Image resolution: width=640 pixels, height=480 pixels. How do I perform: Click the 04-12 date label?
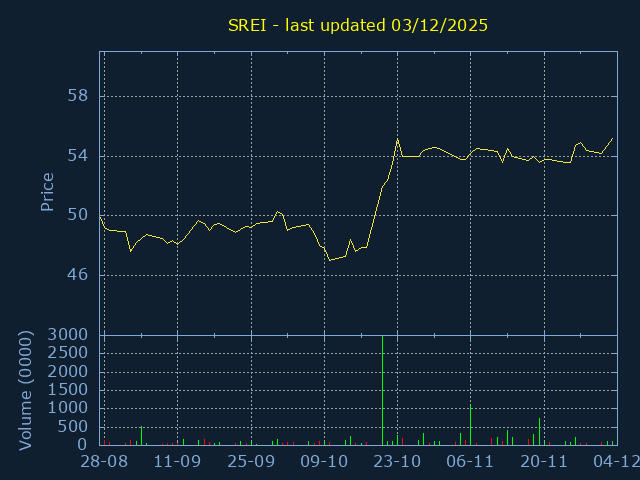(614, 462)
